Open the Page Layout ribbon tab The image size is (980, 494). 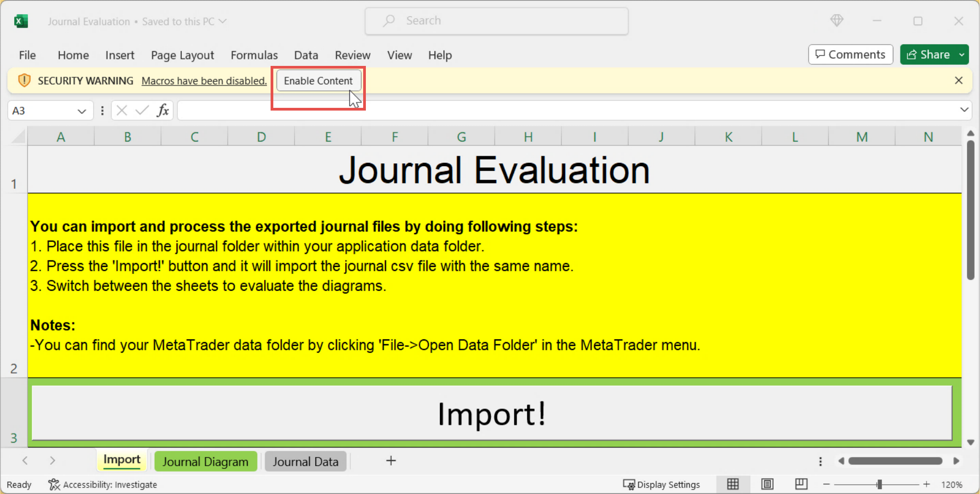click(x=182, y=55)
